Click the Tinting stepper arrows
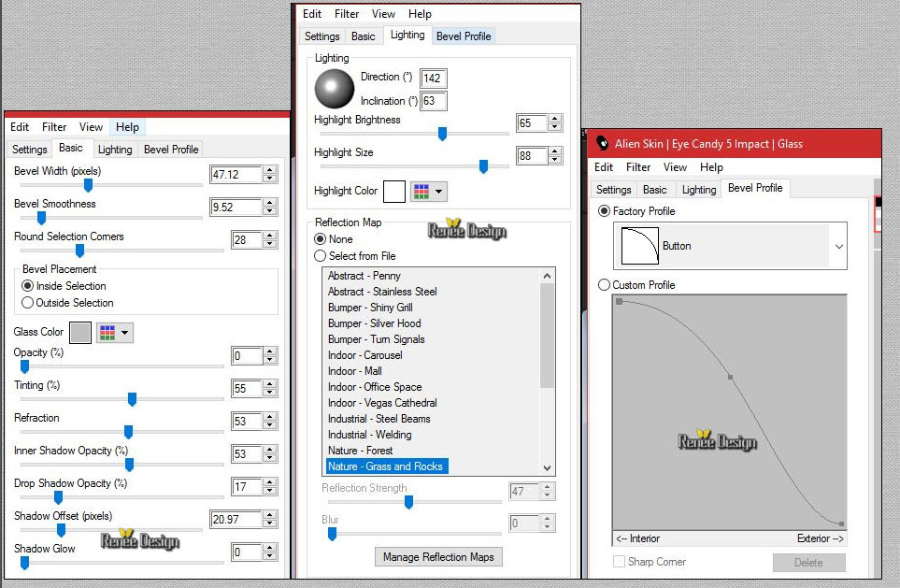Image resolution: width=900 pixels, height=588 pixels. click(270, 389)
